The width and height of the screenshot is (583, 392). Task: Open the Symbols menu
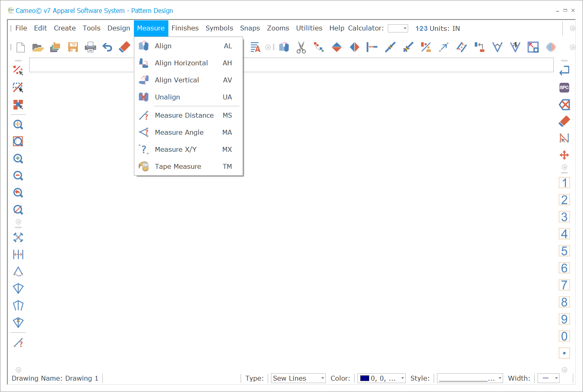(x=219, y=28)
